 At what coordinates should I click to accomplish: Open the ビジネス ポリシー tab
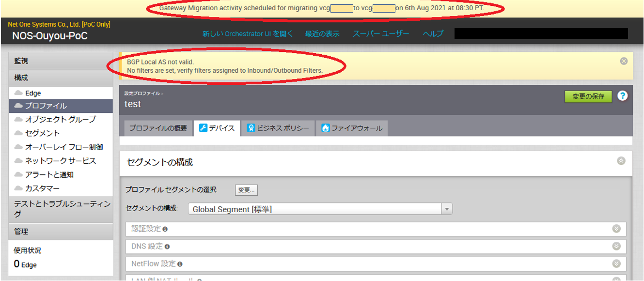click(x=278, y=128)
